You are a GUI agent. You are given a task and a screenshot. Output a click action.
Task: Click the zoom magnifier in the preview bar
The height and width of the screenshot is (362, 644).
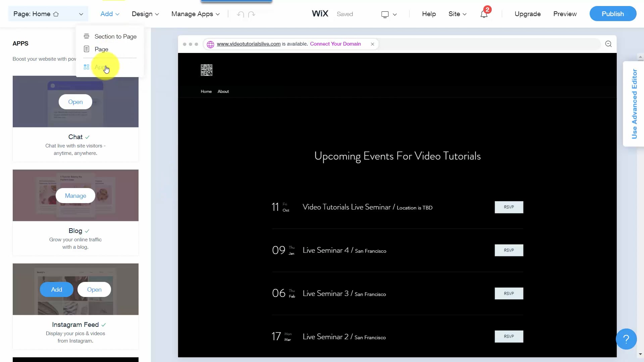[608, 44]
